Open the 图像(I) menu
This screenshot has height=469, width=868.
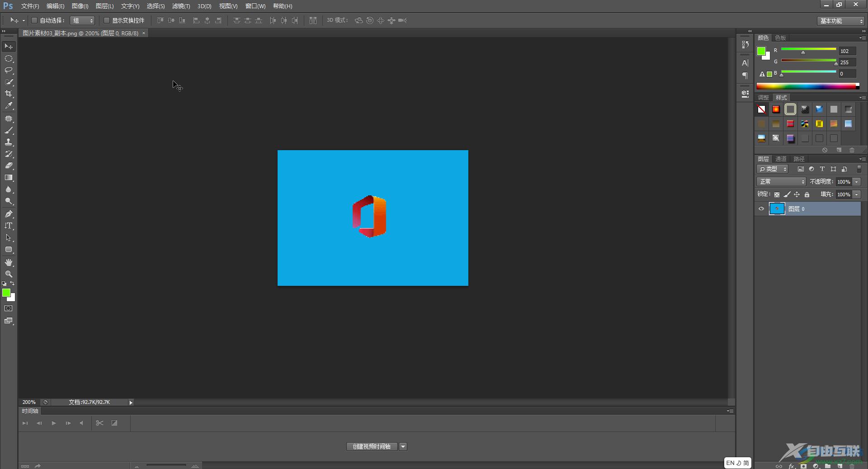coord(80,6)
